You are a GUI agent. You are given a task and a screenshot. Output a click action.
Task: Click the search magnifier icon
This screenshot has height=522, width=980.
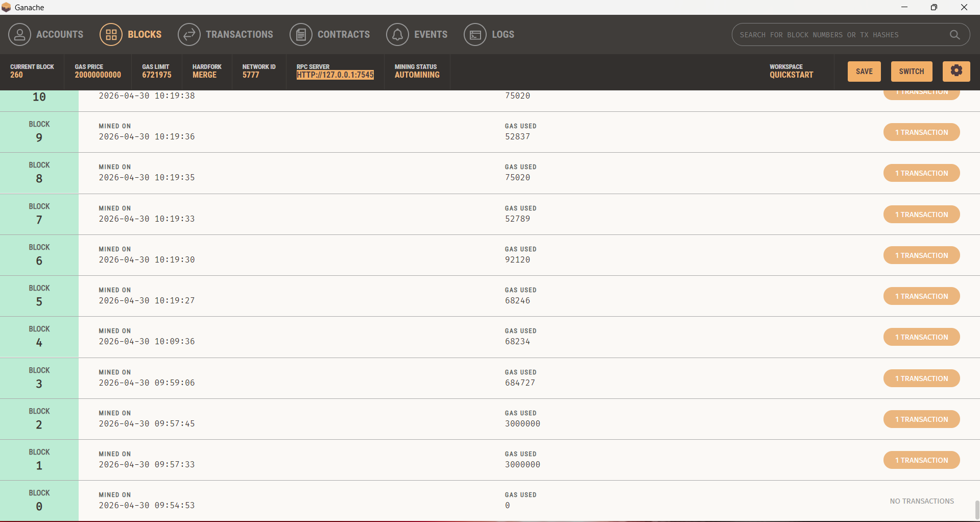(954, 35)
